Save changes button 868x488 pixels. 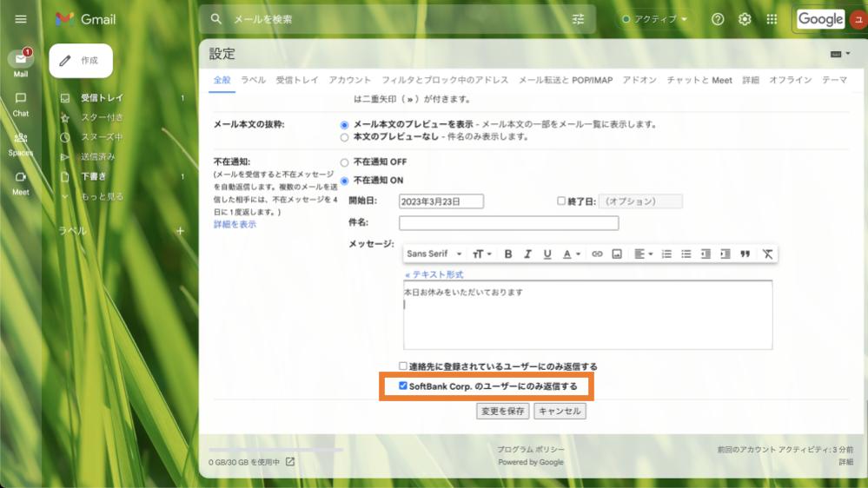[x=503, y=411]
